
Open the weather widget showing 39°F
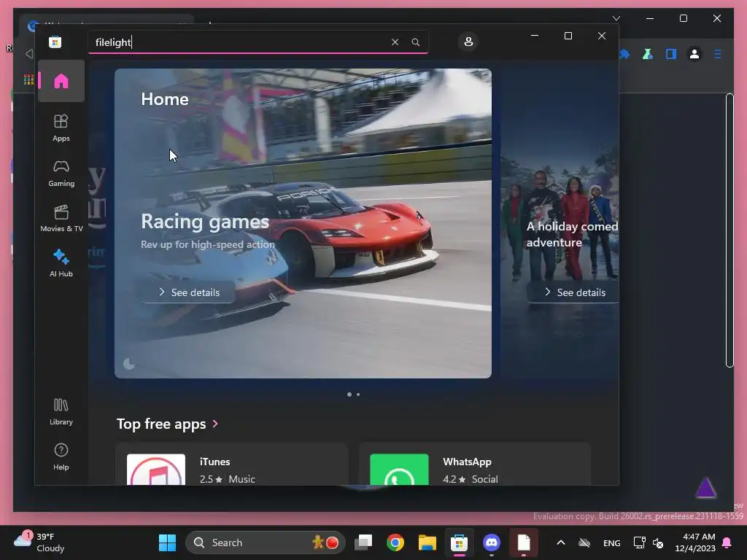39,542
